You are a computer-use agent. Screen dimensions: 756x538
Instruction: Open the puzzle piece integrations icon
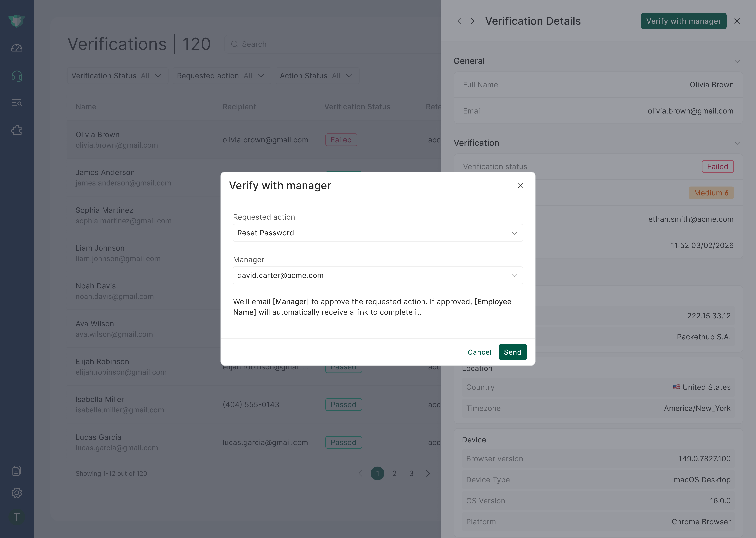[x=17, y=130]
